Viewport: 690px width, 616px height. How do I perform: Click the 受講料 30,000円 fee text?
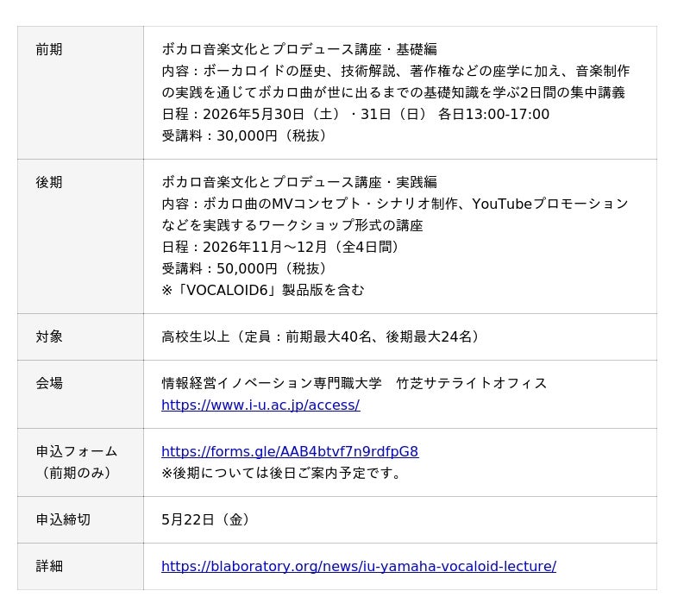(x=245, y=136)
